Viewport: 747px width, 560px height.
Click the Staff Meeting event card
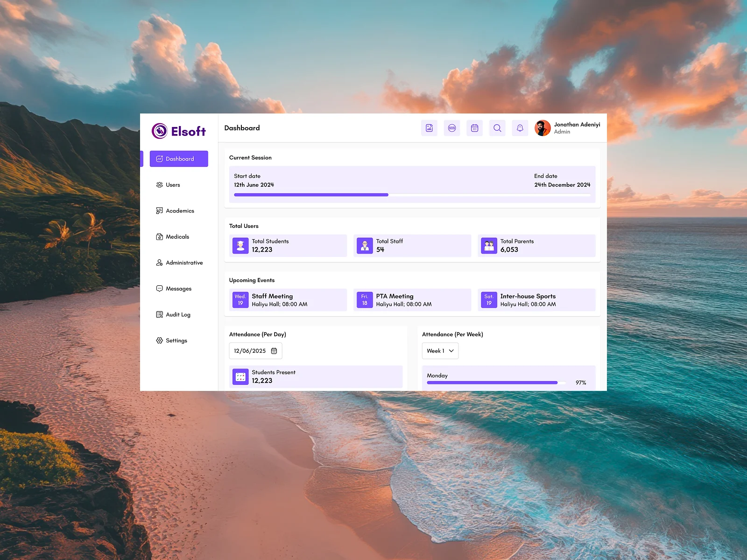coord(287,300)
